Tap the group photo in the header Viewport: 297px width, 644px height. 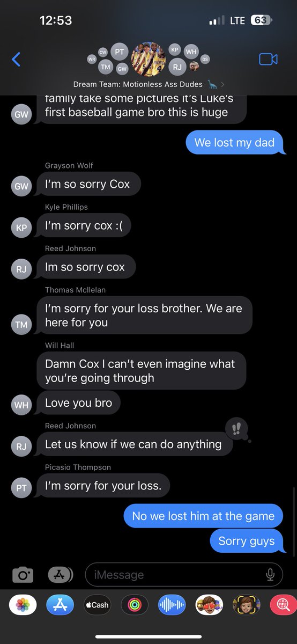pyautogui.click(x=148, y=59)
